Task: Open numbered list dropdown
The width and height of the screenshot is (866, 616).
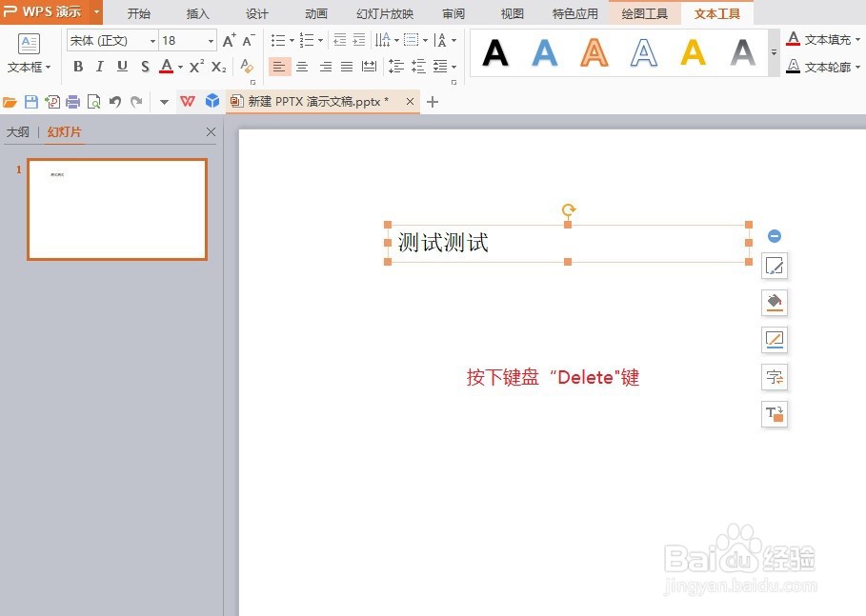Action: pyautogui.click(x=320, y=40)
